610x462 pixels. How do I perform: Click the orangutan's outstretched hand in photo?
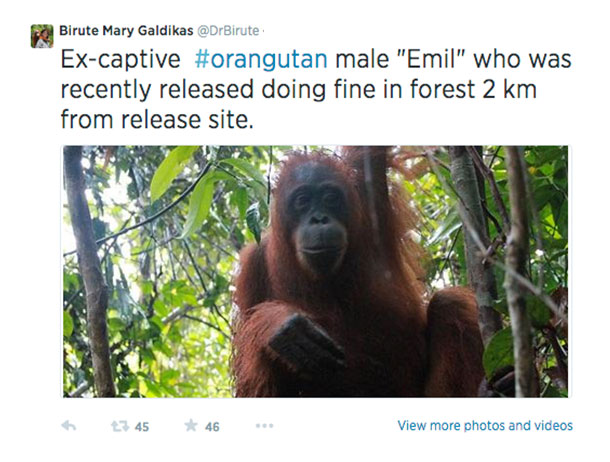[x=306, y=344]
